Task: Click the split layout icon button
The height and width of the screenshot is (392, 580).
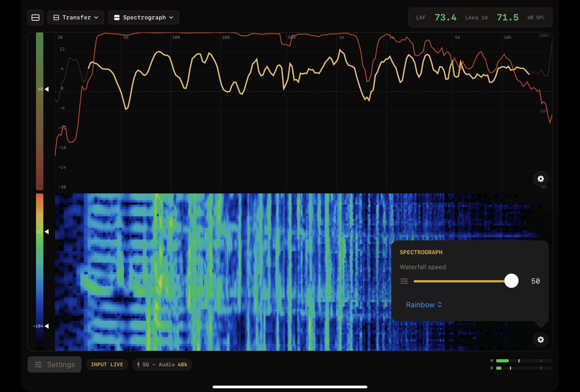Action: [x=35, y=17]
